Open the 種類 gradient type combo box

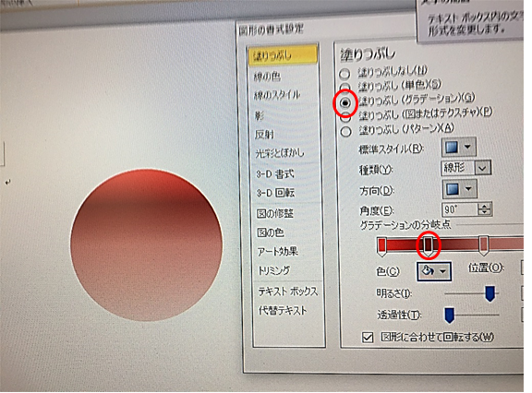pyautogui.click(x=466, y=168)
